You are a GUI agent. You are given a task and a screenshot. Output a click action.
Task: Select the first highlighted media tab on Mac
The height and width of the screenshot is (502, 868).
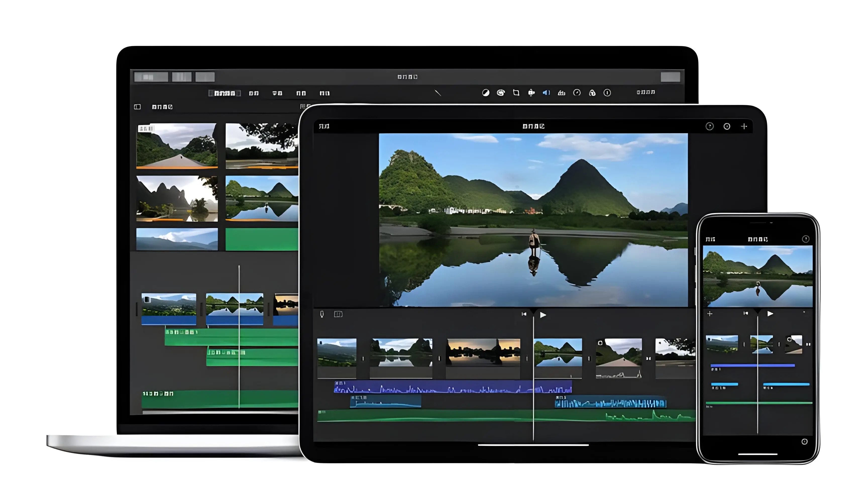point(225,93)
